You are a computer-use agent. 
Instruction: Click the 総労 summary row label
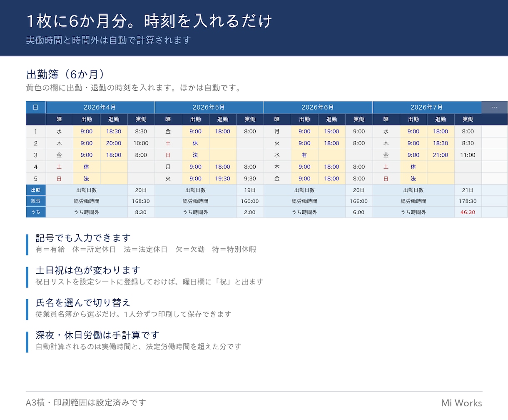point(36,201)
